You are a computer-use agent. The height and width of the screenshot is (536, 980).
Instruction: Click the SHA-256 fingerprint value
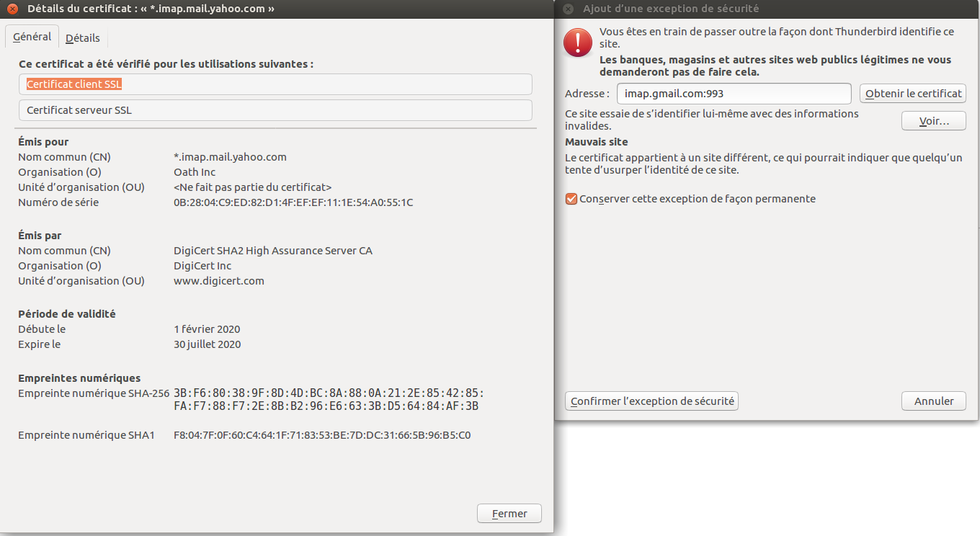(x=329, y=400)
